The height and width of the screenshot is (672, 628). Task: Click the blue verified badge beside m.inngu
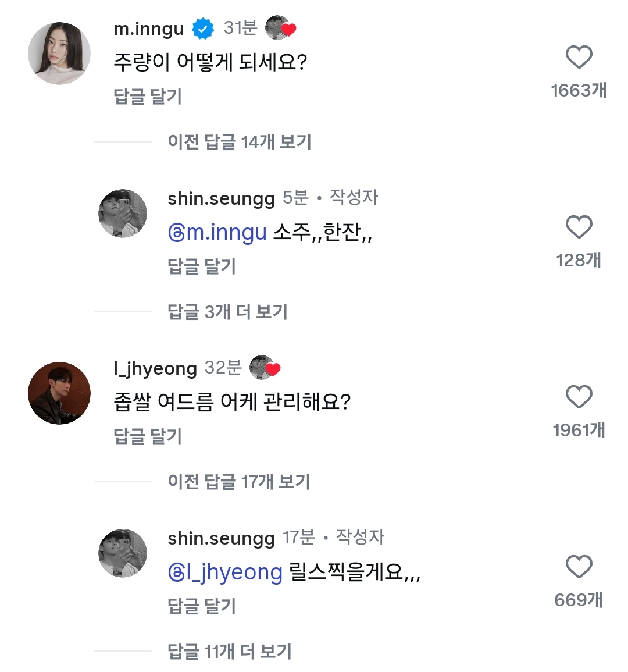tap(203, 29)
